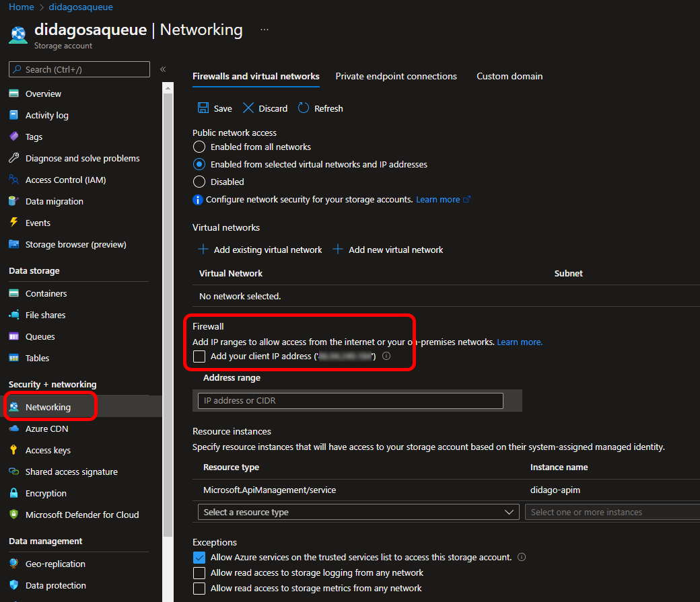The image size is (700, 602).
Task: Click the Save icon above the settings
Action: tap(214, 108)
